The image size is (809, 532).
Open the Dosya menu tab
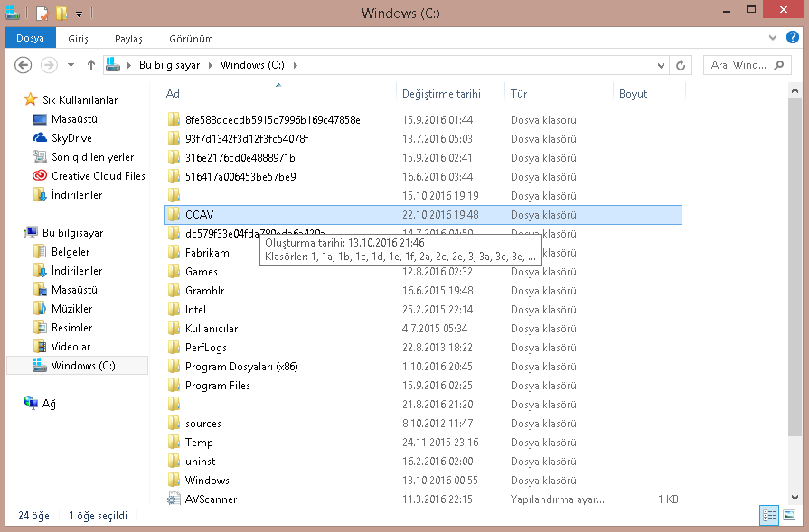[31, 39]
